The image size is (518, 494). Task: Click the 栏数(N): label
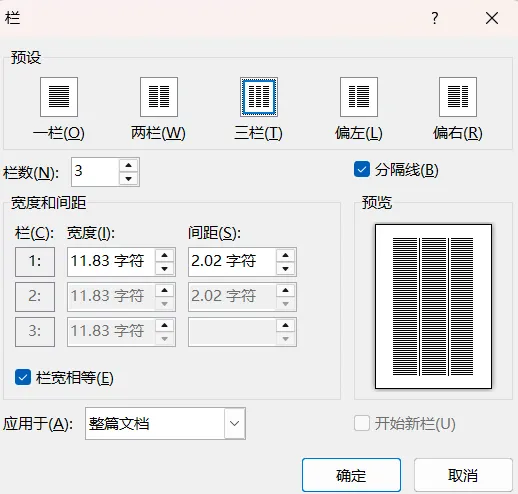pyautogui.click(x=31, y=173)
